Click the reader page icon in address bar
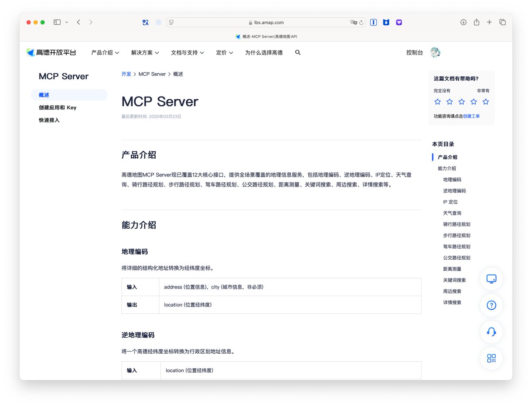The height and width of the screenshot is (406, 532). [171, 22]
